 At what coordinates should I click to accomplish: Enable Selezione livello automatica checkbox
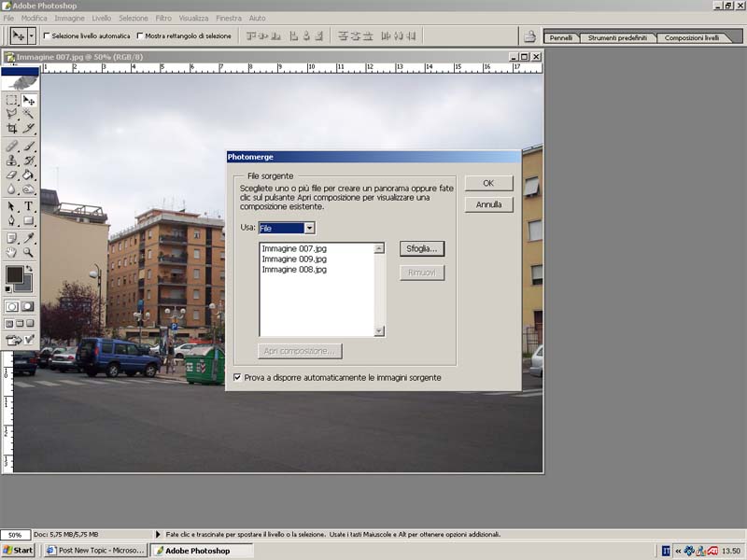48,36
